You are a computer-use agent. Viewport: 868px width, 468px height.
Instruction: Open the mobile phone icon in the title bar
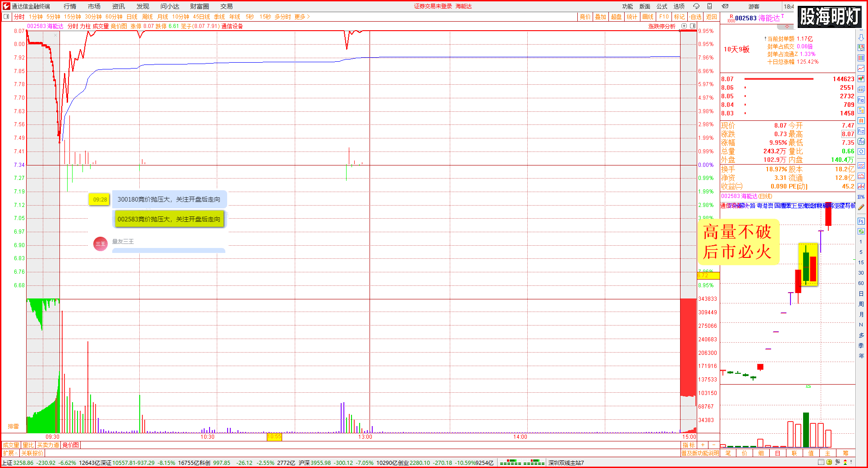[710, 6]
